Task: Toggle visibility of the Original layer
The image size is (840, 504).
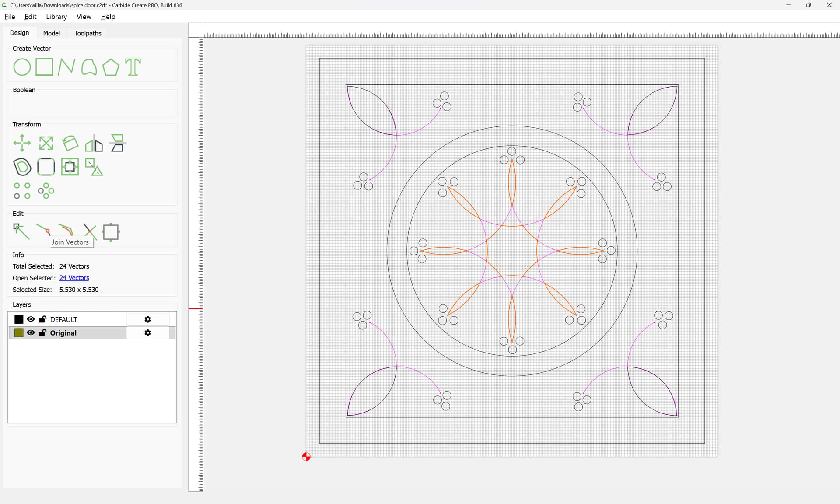Action: point(31,332)
